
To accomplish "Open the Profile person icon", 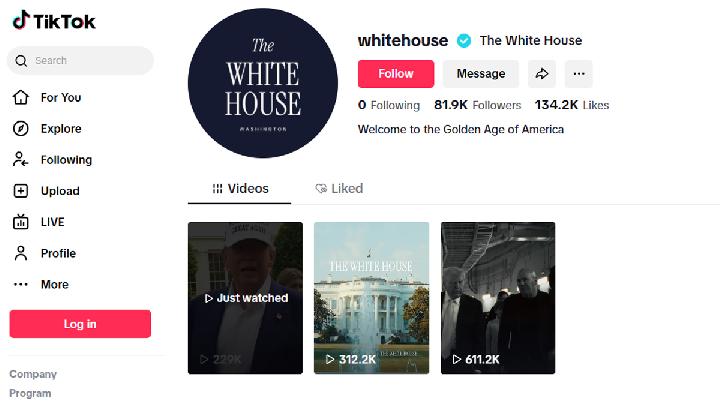I will (21, 253).
